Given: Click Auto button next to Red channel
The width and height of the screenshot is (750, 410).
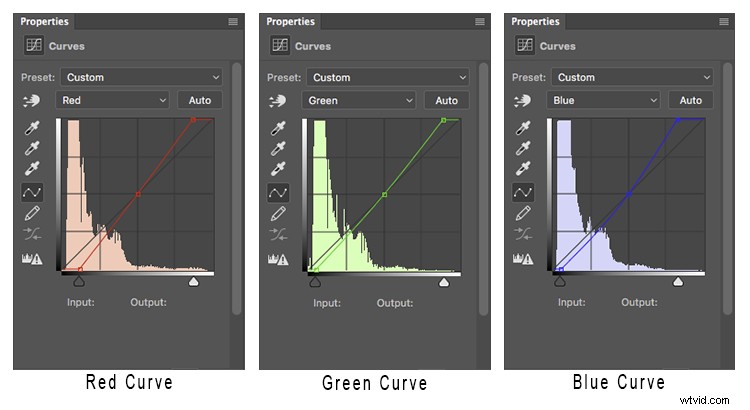Looking at the screenshot, I should [x=200, y=100].
